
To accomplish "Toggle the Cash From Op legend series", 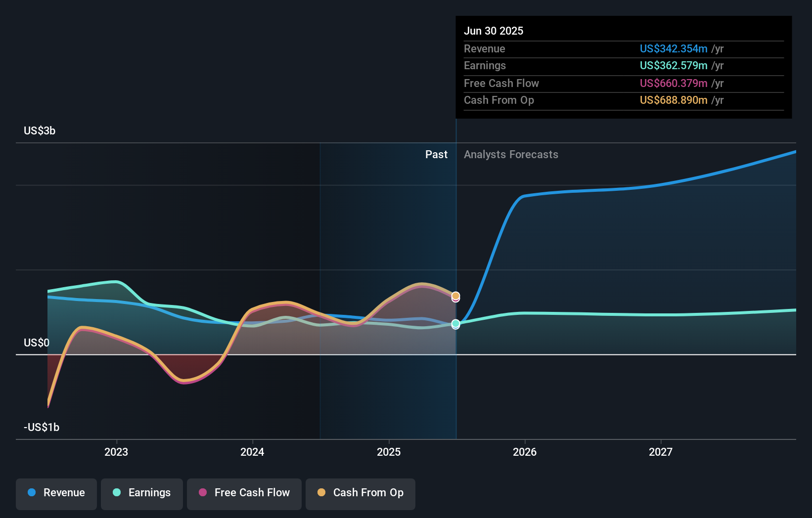I will click(361, 494).
